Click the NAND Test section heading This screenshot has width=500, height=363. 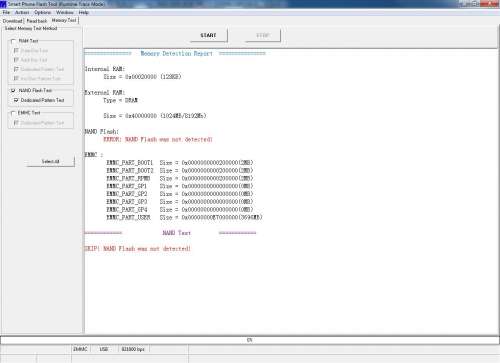click(176, 233)
